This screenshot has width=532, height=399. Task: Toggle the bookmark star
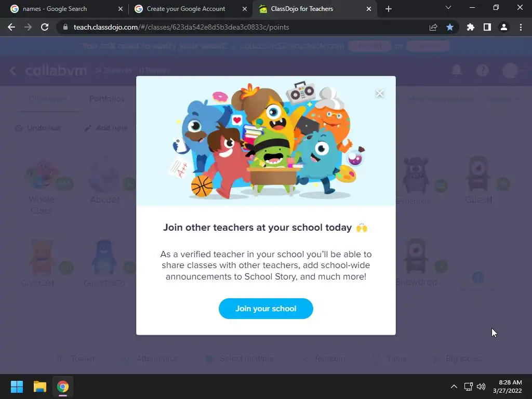click(x=450, y=27)
